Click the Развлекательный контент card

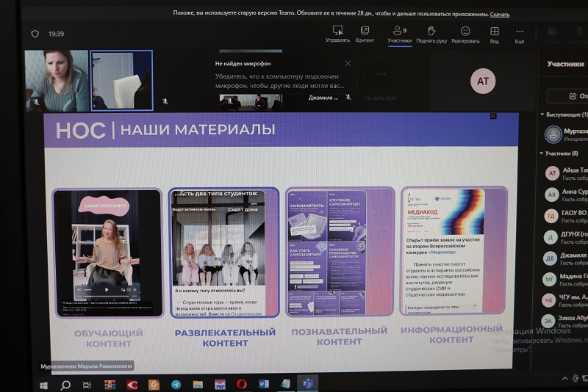pyautogui.click(x=224, y=253)
